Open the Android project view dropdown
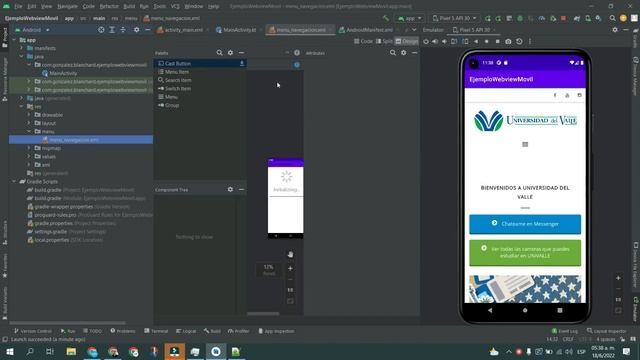 click(x=32, y=30)
